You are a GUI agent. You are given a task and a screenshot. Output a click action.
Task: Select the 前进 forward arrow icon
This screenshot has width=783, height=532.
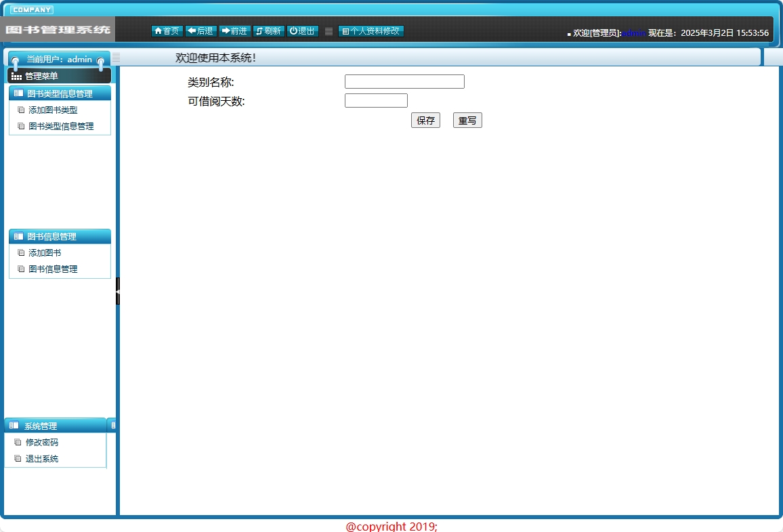(226, 30)
